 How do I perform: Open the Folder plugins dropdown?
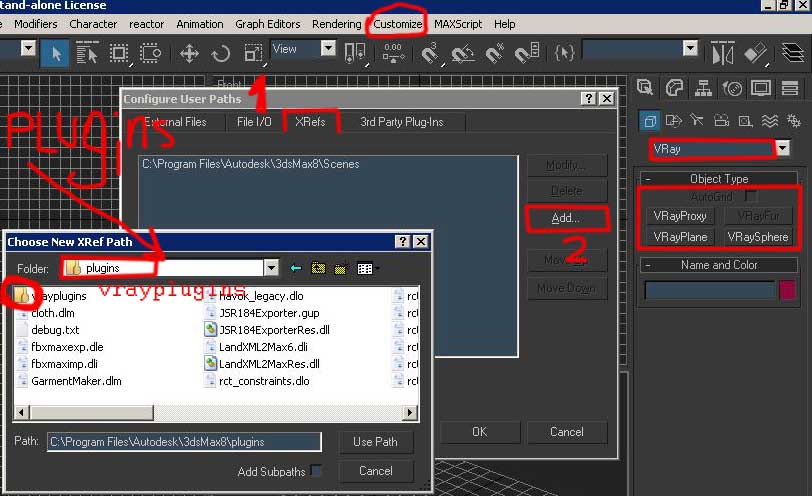coord(271,268)
